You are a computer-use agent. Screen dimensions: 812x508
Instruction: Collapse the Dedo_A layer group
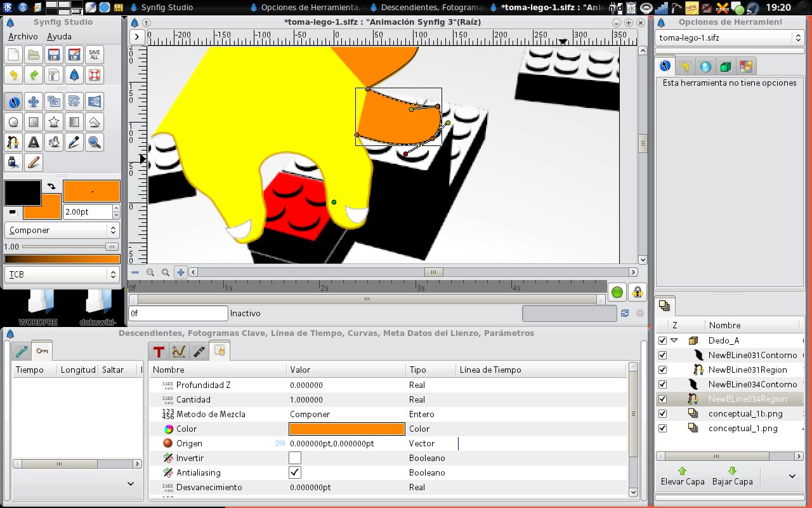[x=674, y=340]
